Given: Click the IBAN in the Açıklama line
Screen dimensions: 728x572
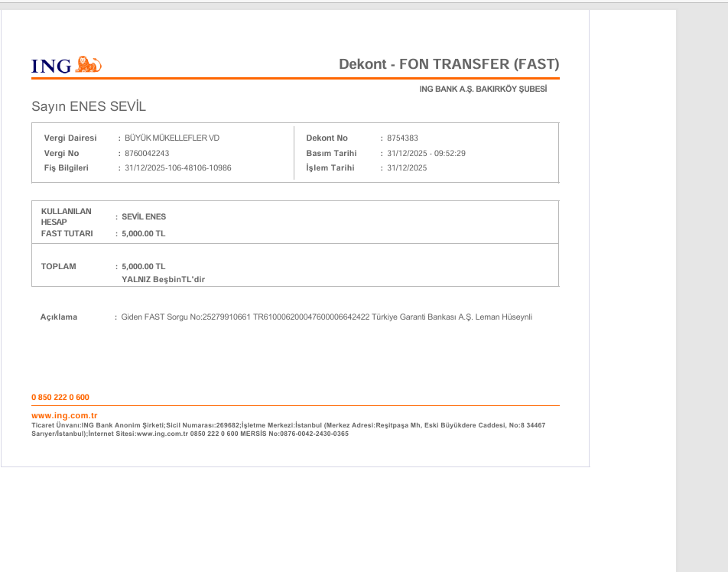Looking at the screenshot, I should (311, 317).
